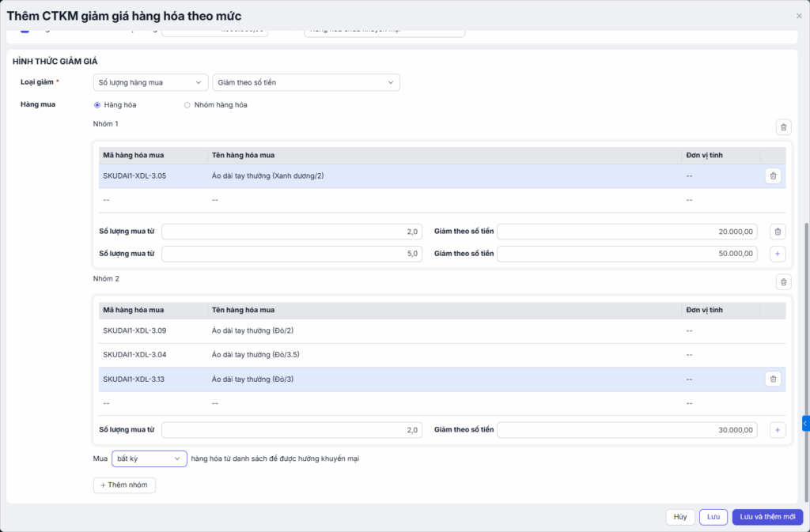This screenshot has width=810, height=532.
Task: Open the Số lượng hàng mua dropdown
Action: [150, 82]
